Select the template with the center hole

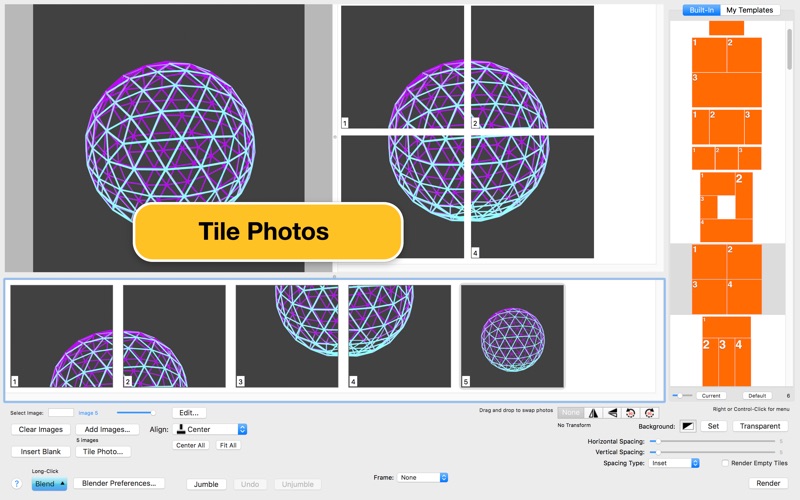(727, 206)
